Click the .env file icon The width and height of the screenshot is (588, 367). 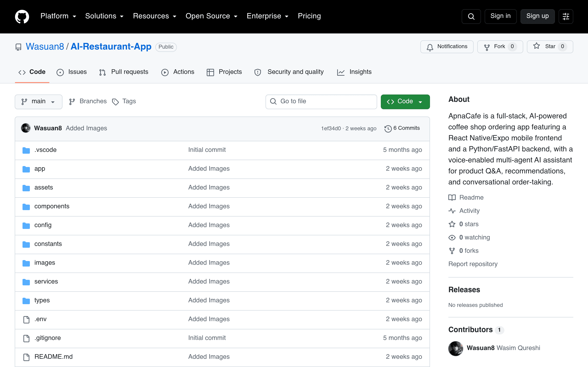click(26, 320)
